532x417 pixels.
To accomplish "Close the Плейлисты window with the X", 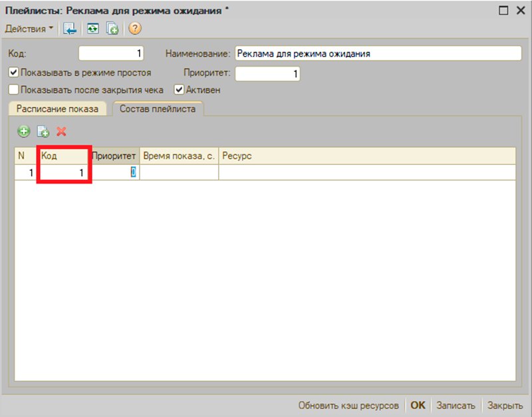I will click(521, 11).
